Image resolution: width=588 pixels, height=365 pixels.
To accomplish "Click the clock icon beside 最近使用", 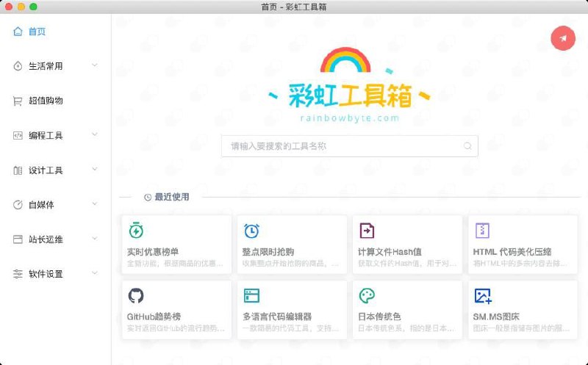I will click(x=148, y=197).
